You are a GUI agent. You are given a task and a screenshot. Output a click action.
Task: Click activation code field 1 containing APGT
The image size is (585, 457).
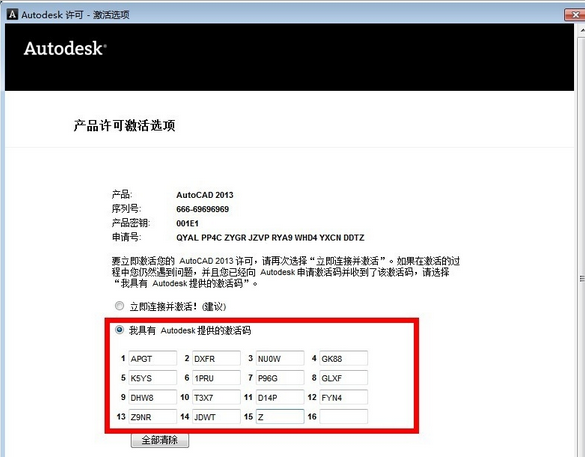pyautogui.click(x=153, y=359)
